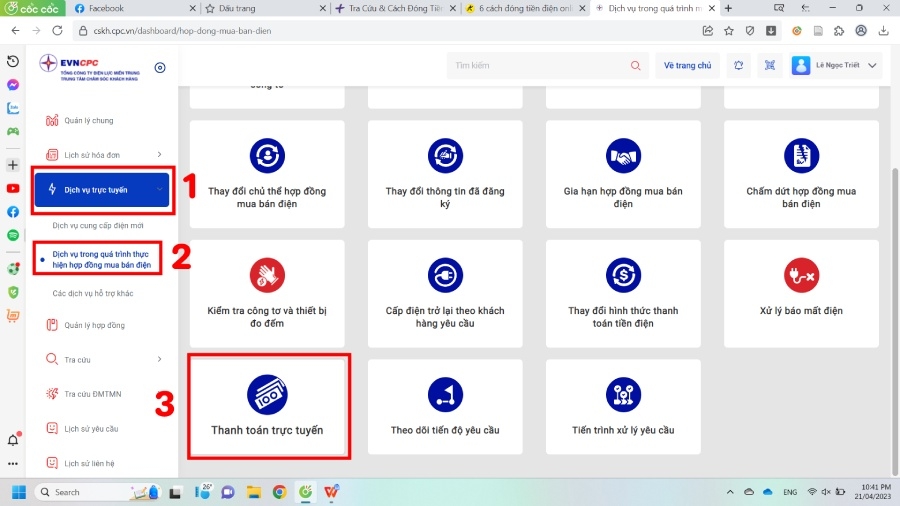Open Cấp điện trở lại theo khách hàng card
Image resolution: width=900 pixels, height=506 pixels.
point(445,293)
